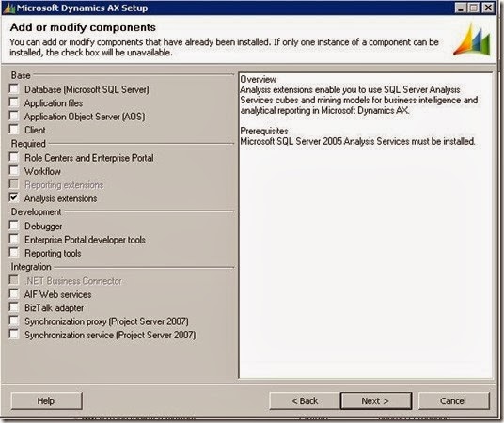Uncheck the Analysis extensions checkbox
504x423 pixels.
(14, 198)
